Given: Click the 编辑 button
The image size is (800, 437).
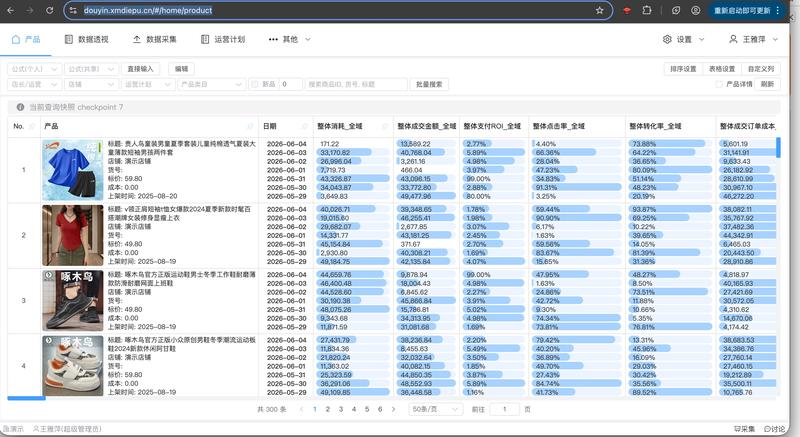Looking at the screenshot, I should (181, 69).
